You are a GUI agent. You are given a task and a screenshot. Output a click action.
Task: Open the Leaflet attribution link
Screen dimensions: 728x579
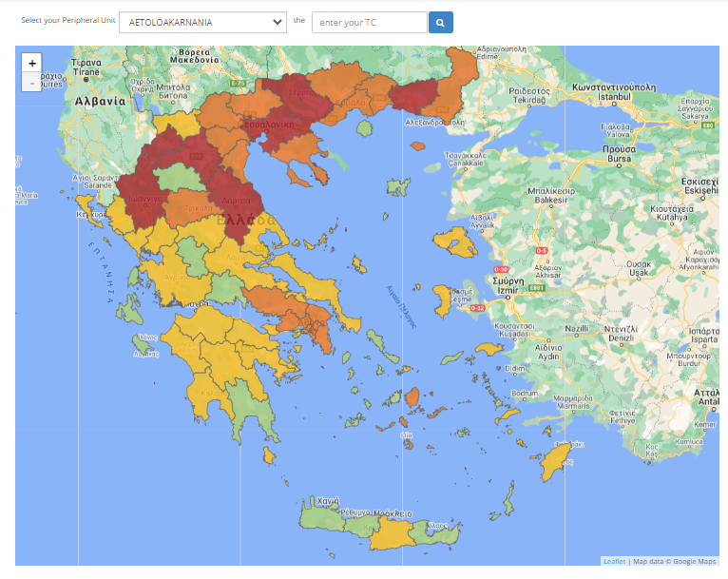(614, 561)
